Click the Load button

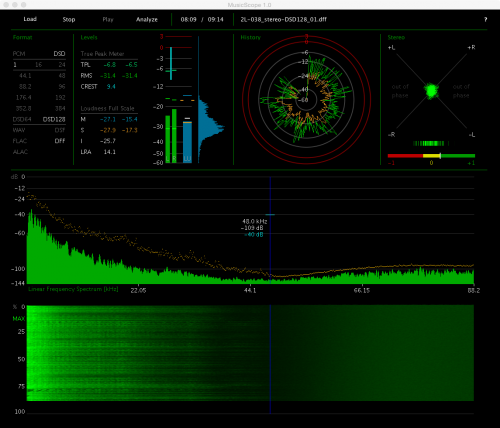tap(30, 19)
